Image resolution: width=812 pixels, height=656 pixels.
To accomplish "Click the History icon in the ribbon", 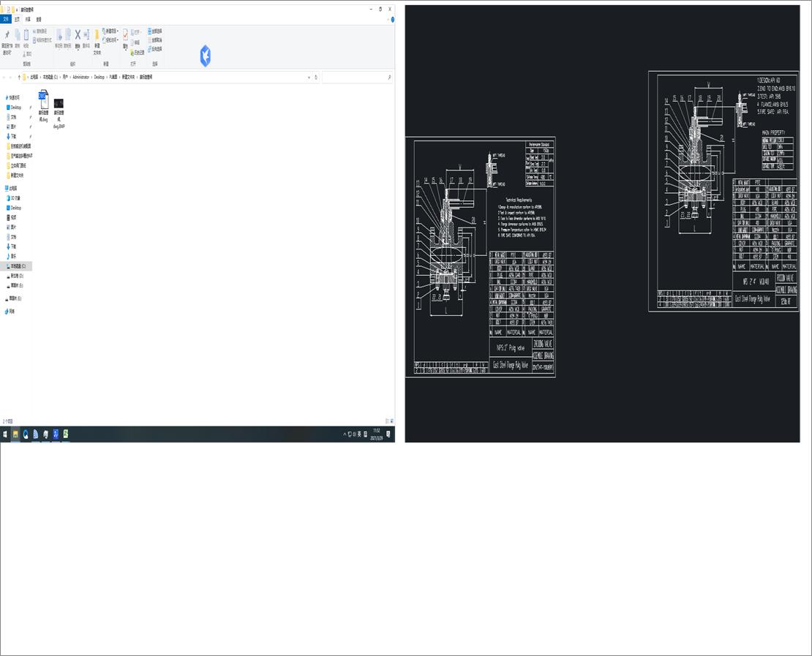I will coord(138,53).
